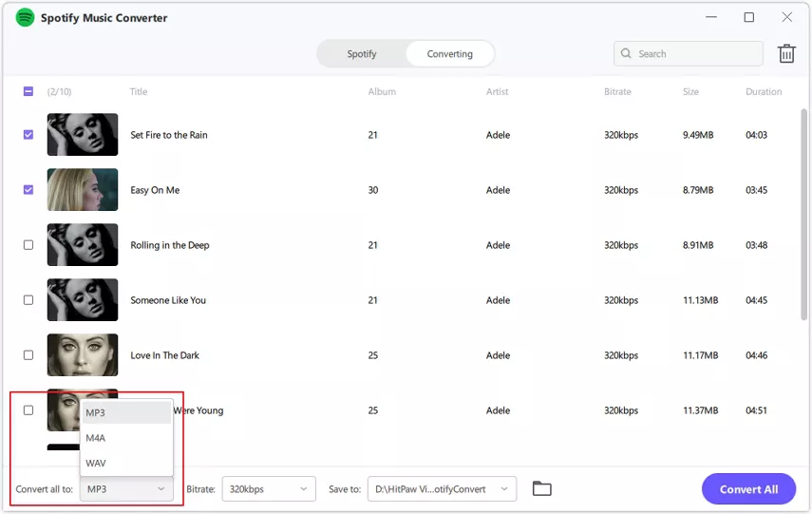This screenshot has width=812, height=514.
Task: Click the Easy On Me album thumbnail
Action: [83, 190]
